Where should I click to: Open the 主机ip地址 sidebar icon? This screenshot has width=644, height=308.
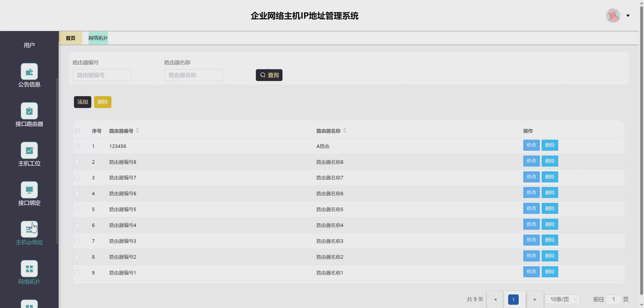click(x=29, y=229)
